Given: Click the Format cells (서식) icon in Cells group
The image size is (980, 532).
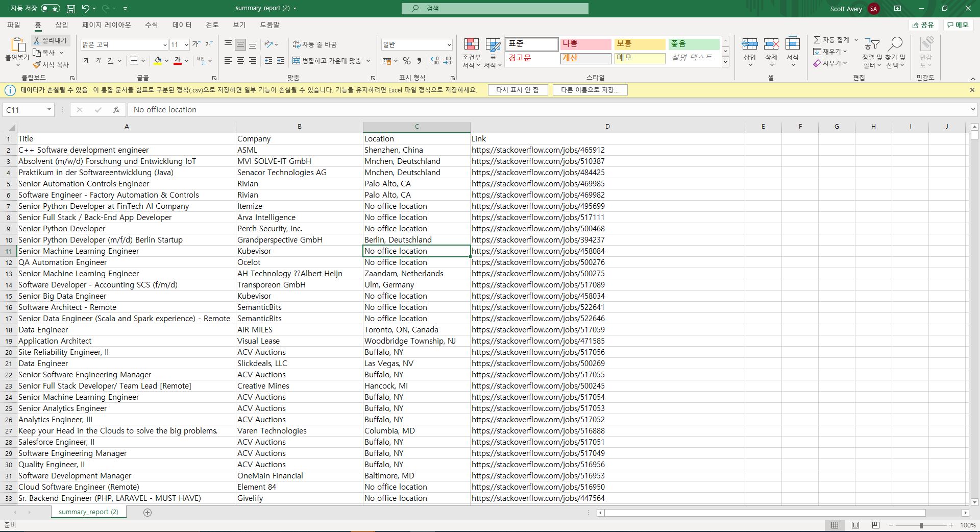Looking at the screenshot, I should pos(793,44).
